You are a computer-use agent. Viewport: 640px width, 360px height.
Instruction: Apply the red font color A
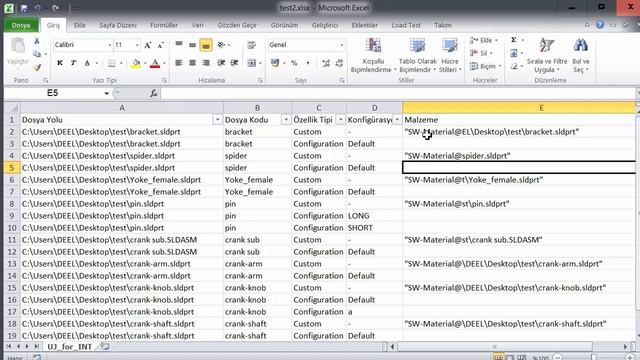(x=155, y=63)
